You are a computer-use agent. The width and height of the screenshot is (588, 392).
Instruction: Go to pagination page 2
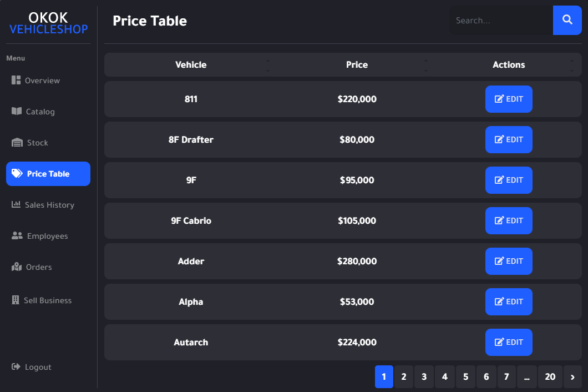(x=404, y=377)
